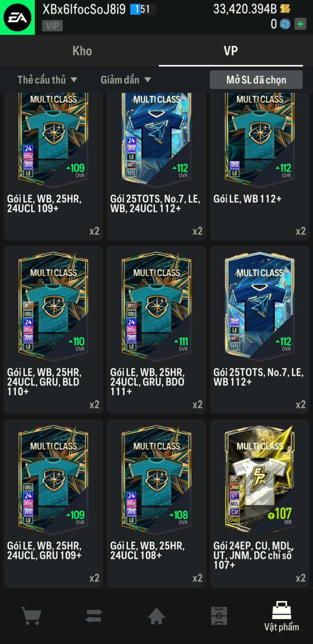Click the Mở SL đã chọn button
This screenshot has width=313, height=644.
click(x=256, y=80)
